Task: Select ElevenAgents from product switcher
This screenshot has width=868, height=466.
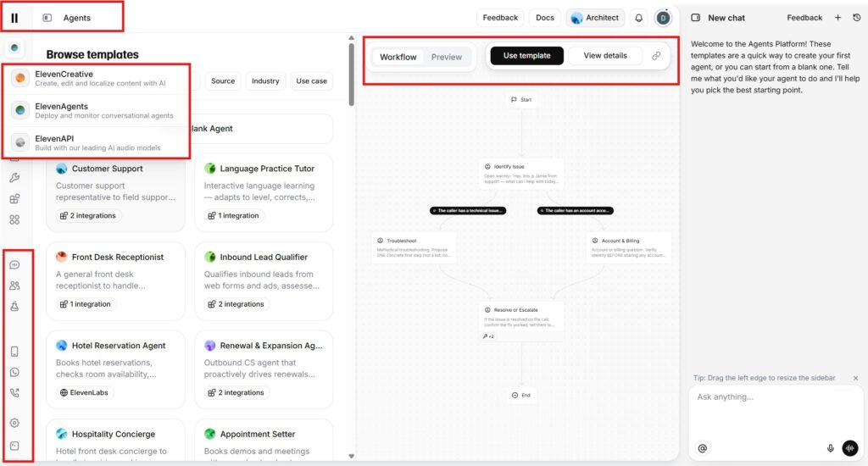Action: click(97, 110)
